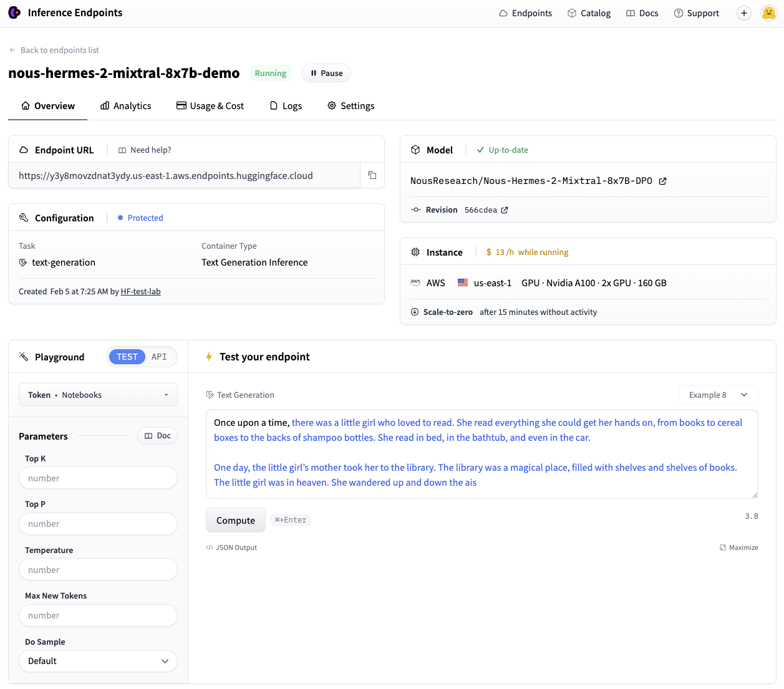784x689 pixels.
Task: Open the model page via its external link icon
Action: pos(663,181)
